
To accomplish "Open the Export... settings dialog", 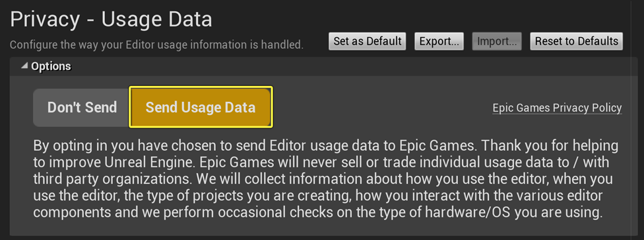I will (x=439, y=41).
